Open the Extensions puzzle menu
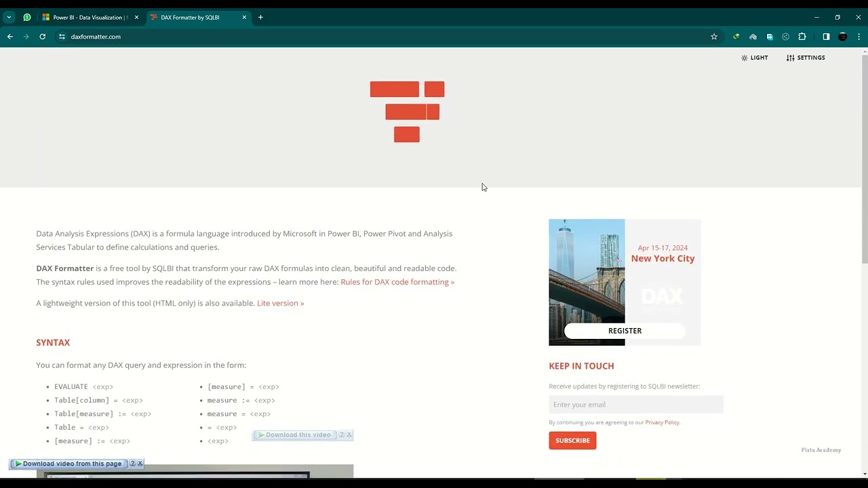Viewport: 868px width, 488px height. (x=802, y=37)
